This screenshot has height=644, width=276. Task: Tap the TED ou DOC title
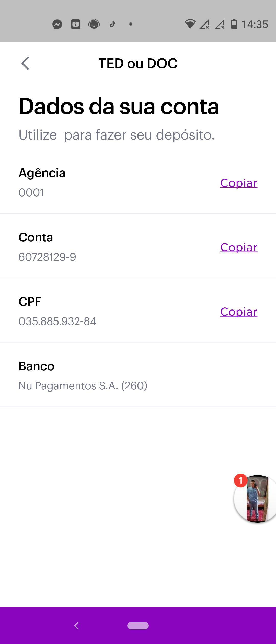pos(138,63)
